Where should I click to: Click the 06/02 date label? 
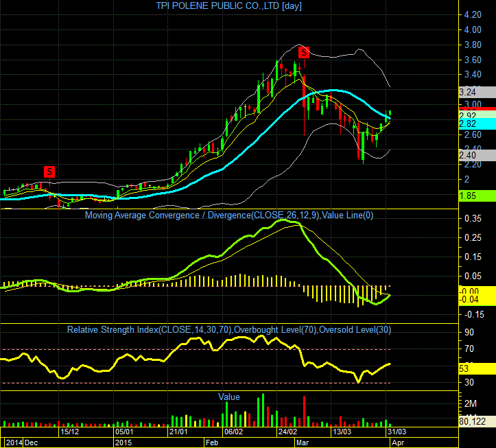coord(233,432)
